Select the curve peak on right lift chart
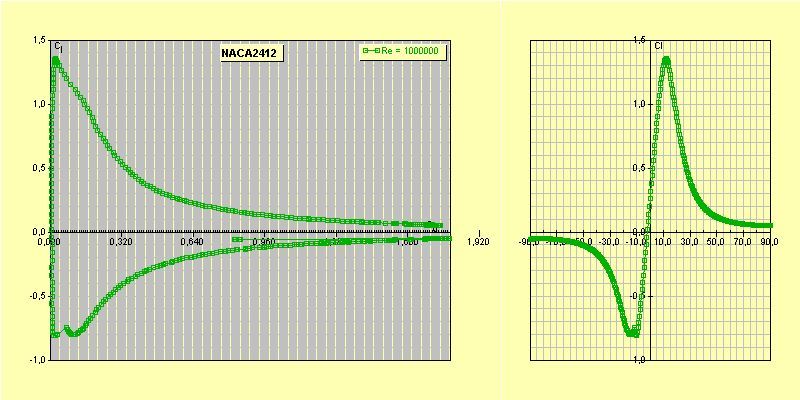The image size is (800, 400). 666,60
